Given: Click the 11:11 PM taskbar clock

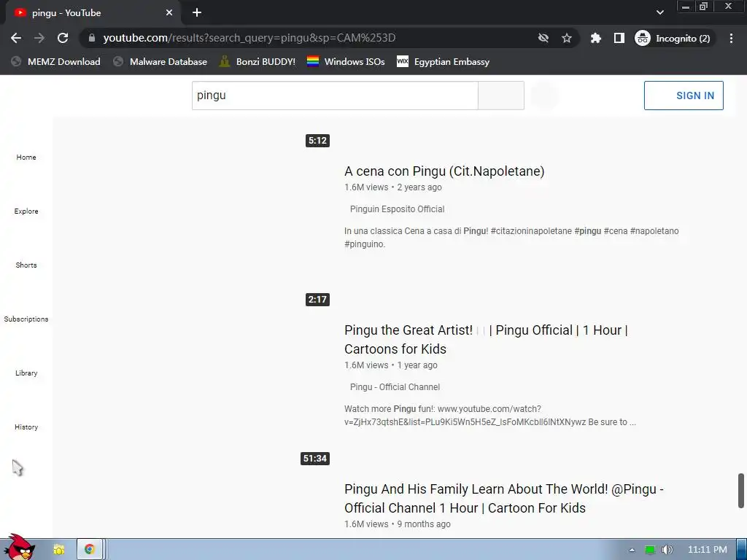Looking at the screenshot, I should [707, 550].
